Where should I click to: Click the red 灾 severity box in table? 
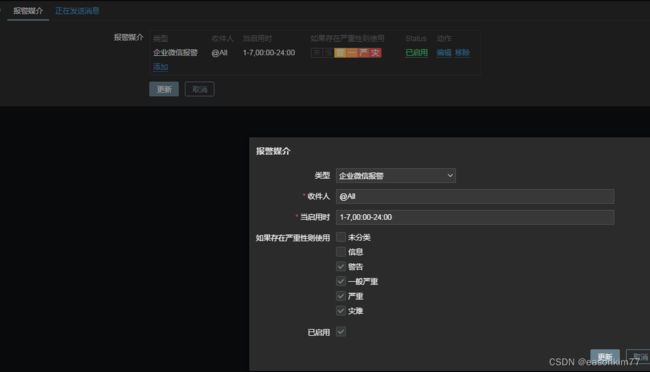coord(376,53)
